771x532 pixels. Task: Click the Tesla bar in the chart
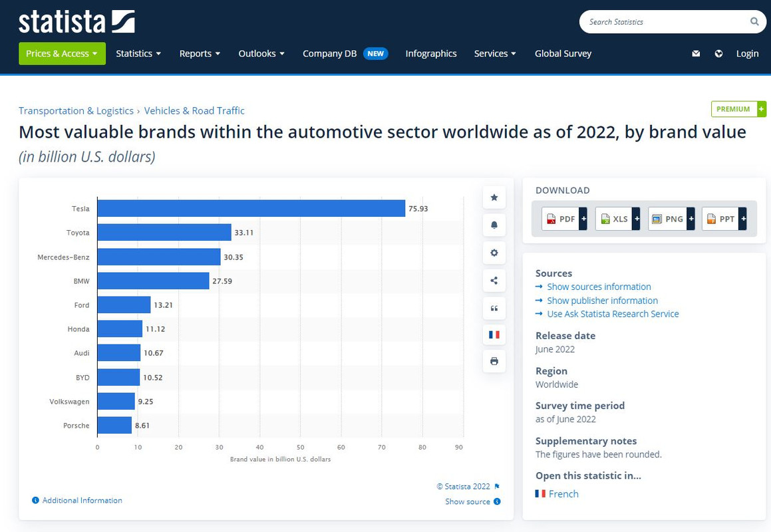(251, 208)
